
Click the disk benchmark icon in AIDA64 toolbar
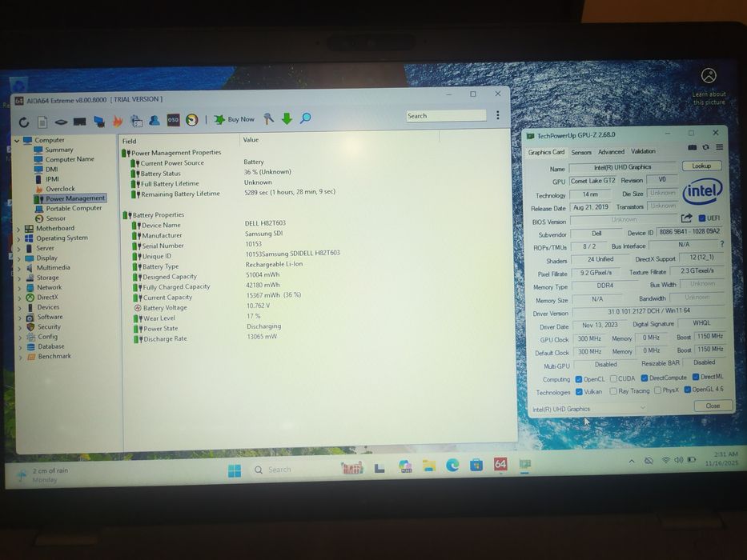(61, 122)
